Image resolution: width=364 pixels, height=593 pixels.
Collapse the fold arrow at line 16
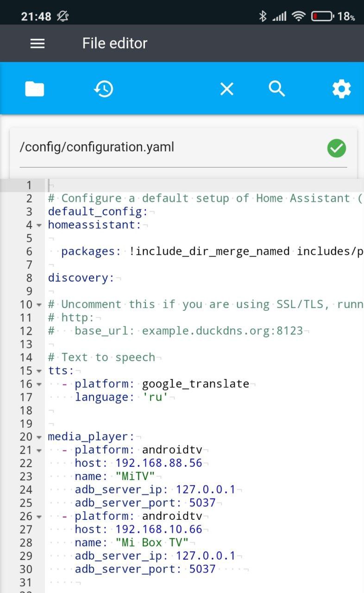point(39,384)
